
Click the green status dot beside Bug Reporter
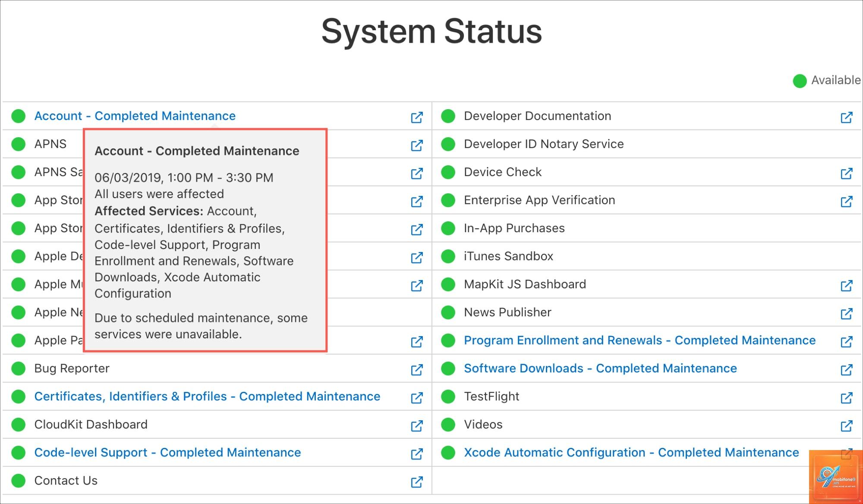tap(19, 369)
